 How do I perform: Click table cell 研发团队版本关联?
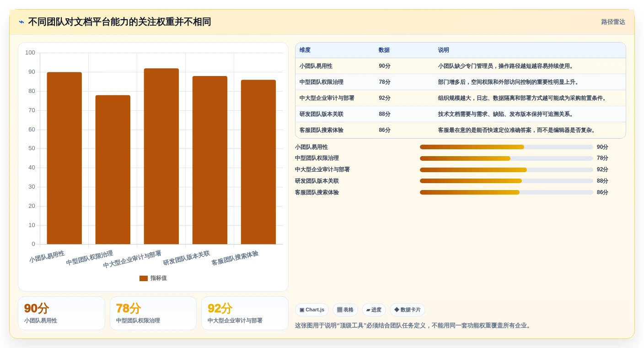[x=322, y=114]
